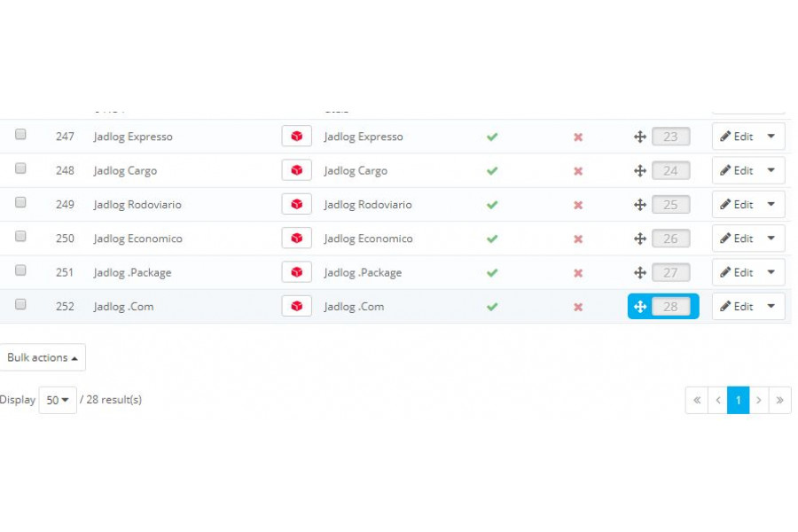
Task: Select page 1 in pagination
Action: [739, 400]
